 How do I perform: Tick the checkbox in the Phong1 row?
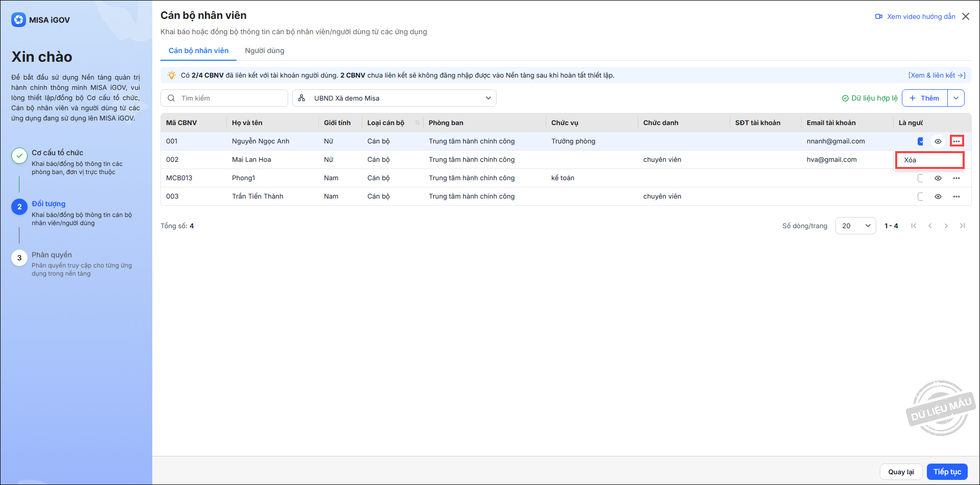[x=921, y=178]
